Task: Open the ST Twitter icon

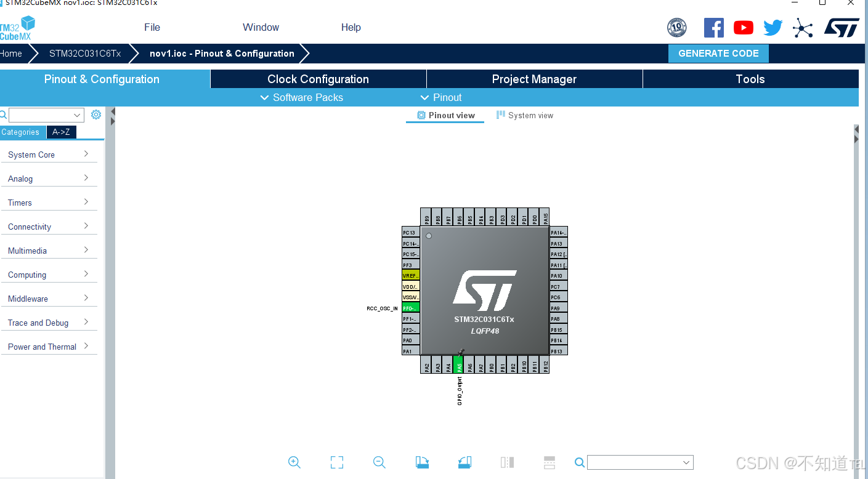Action: pyautogui.click(x=773, y=28)
